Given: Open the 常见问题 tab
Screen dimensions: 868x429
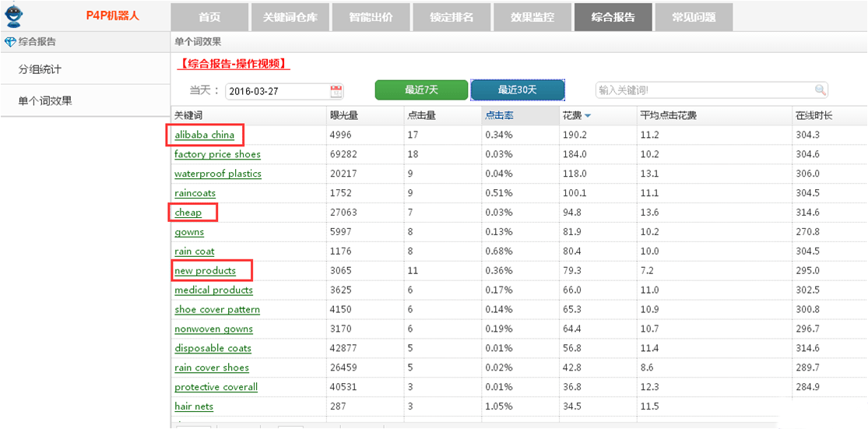Looking at the screenshot, I should pyautogui.click(x=694, y=16).
